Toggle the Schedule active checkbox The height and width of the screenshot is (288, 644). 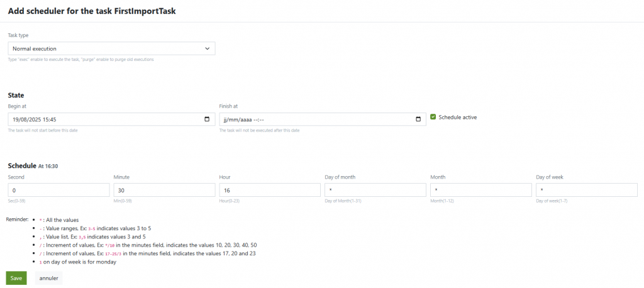pyautogui.click(x=433, y=117)
